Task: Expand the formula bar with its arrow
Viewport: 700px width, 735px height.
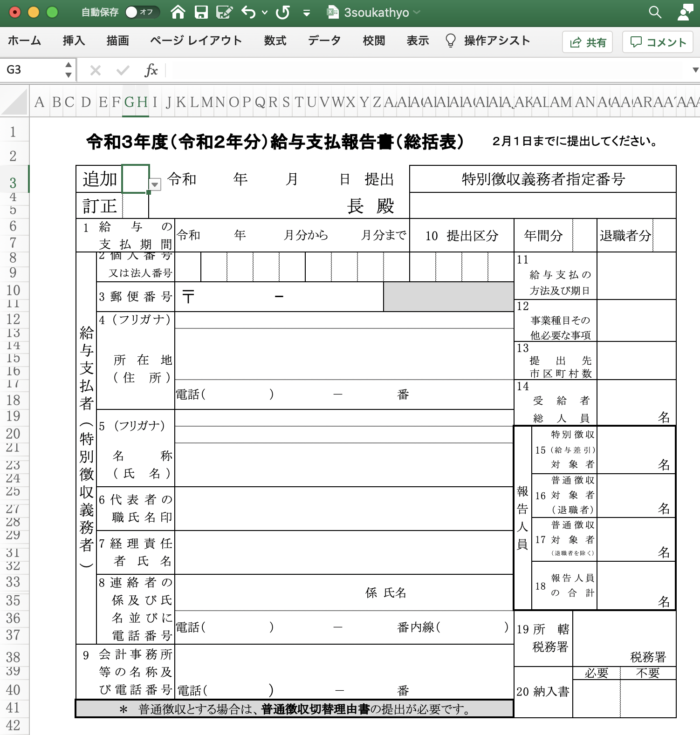Action: point(695,70)
